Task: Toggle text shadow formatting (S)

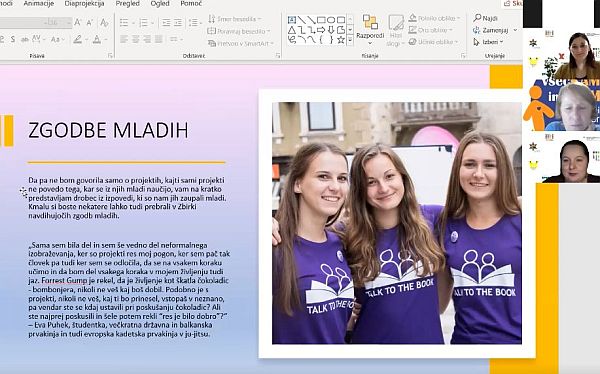Action: coord(13,39)
